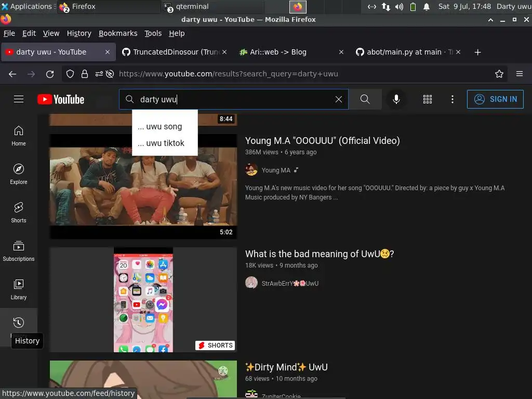This screenshot has height=399, width=532.
Task: Clear the search text with the X icon
Action: 339,99
